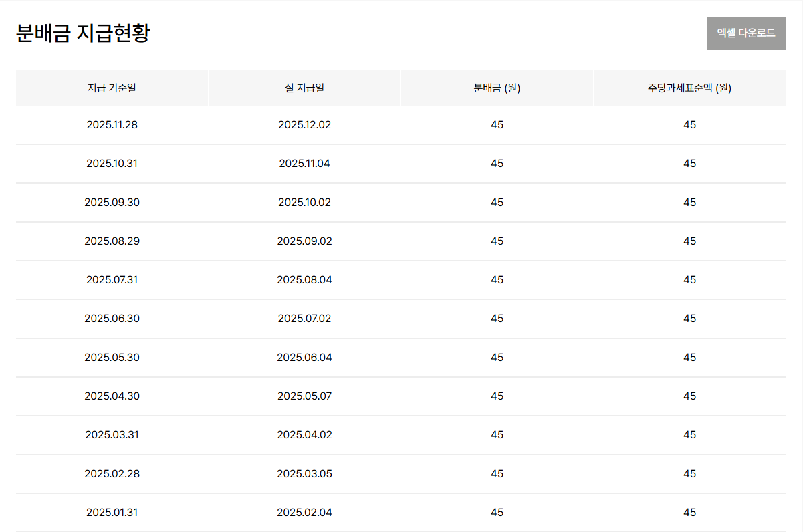
Task: Click the 2025.03.05 payment date cell
Action: [x=304, y=474]
